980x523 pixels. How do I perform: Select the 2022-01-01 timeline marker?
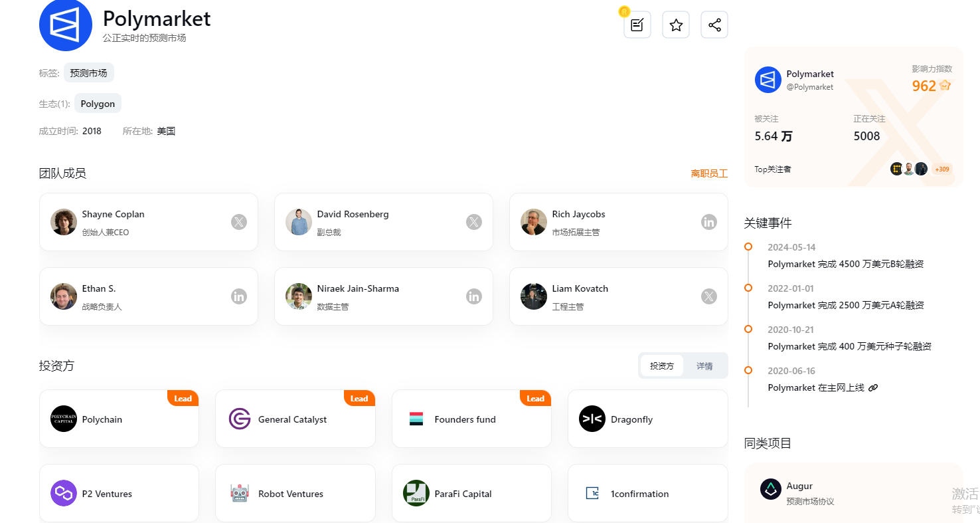[748, 288]
